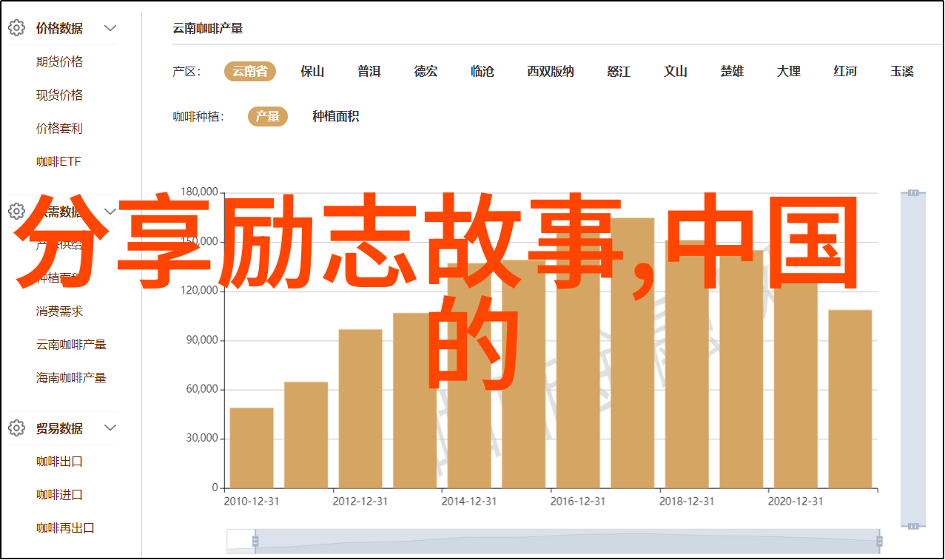945x560 pixels.
Task: Click the chart bar reaching about 65,000
Action: click(x=306, y=435)
